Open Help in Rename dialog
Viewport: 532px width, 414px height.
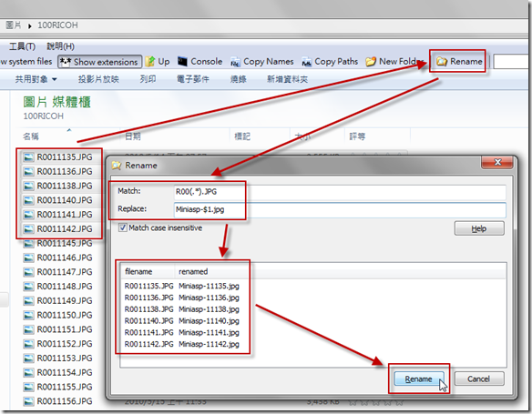point(479,229)
